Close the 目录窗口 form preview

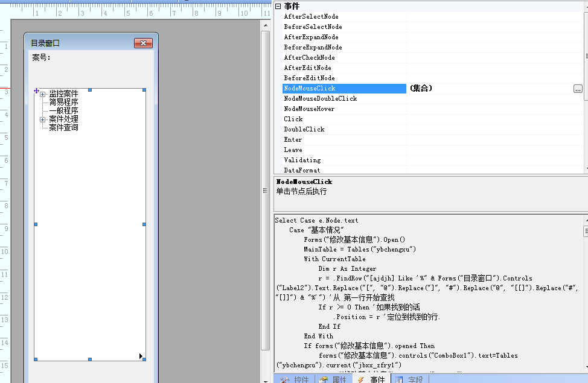(x=142, y=43)
